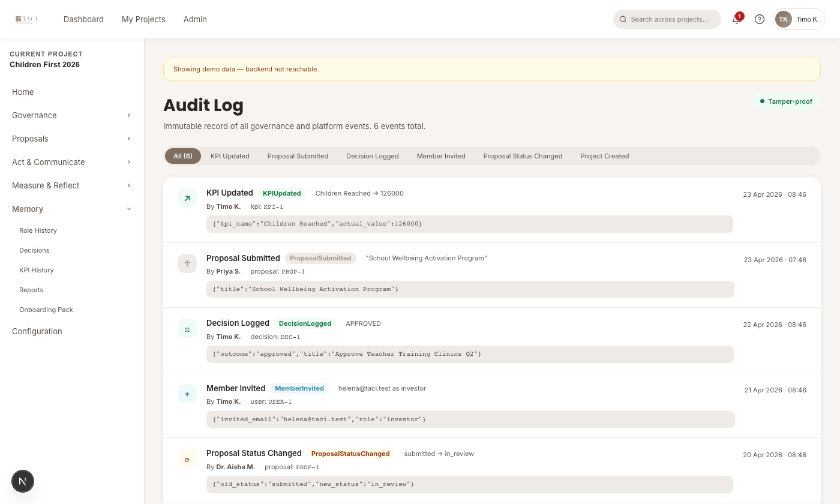Click the kpi_name JSON payload block
This screenshot has width=840, height=504.
[470, 224]
